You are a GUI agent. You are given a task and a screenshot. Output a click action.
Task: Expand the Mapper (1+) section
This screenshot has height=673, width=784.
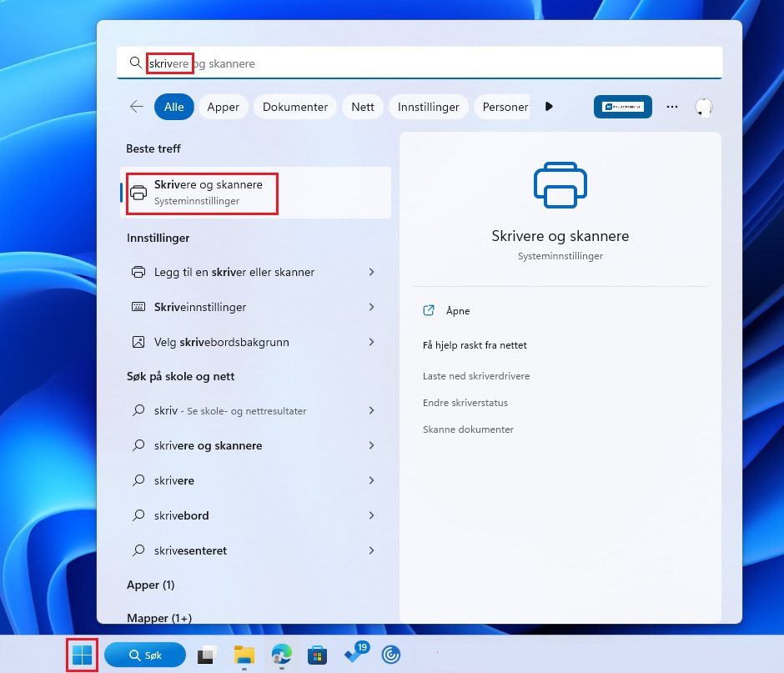tap(159, 618)
